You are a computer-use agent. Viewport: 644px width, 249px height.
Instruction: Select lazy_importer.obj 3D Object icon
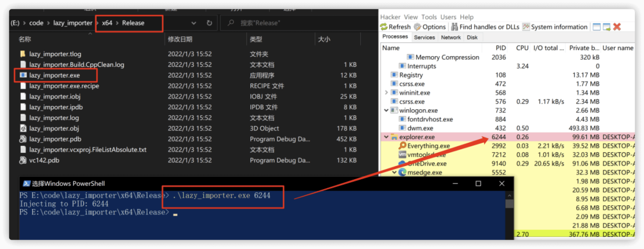[x=23, y=128]
